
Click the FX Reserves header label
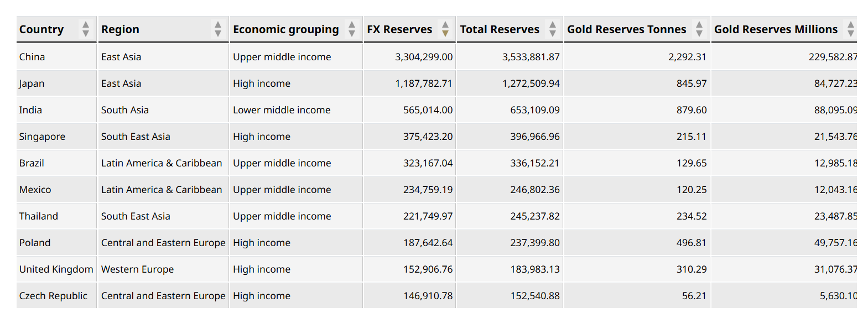click(399, 29)
